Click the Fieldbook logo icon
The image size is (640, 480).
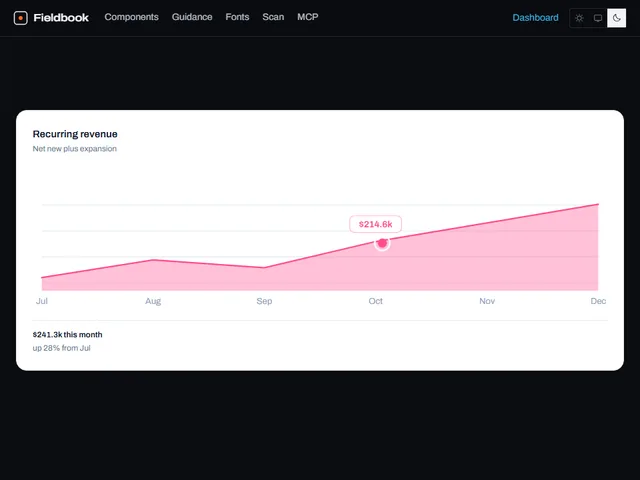coord(20,18)
